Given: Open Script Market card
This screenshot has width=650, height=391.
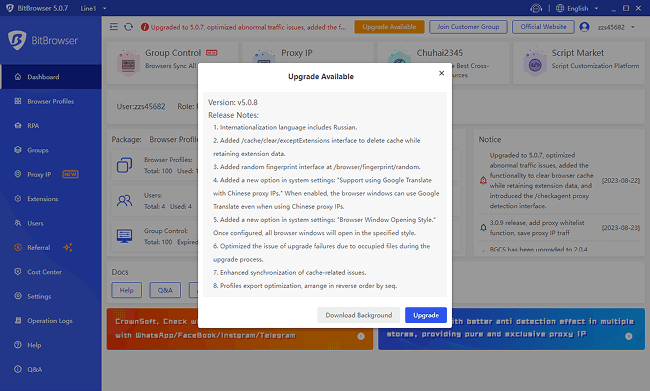Looking at the screenshot, I should coord(579,63).
